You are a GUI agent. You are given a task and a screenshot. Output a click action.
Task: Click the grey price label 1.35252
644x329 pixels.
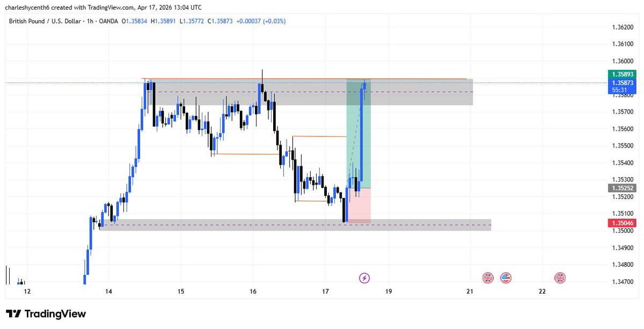[x=622, y=188]
